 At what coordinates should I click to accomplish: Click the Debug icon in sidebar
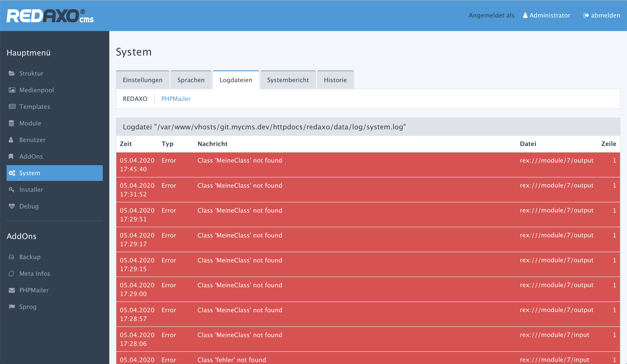pos(12,206)
